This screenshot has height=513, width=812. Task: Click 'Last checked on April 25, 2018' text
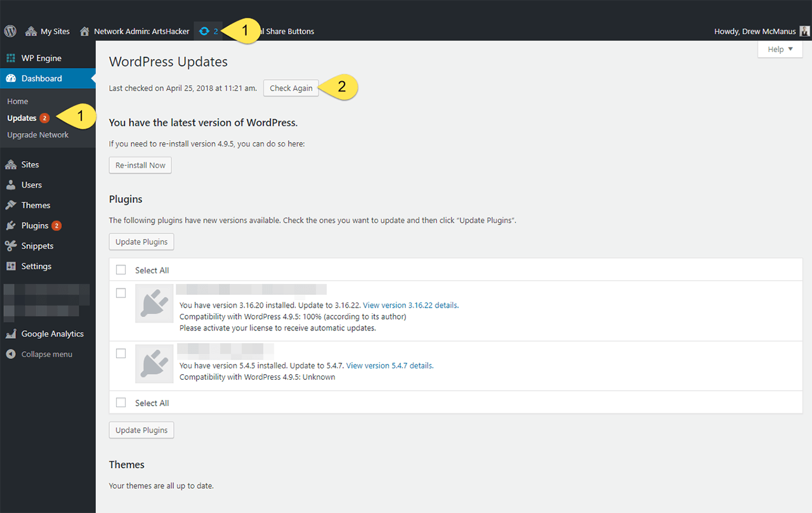(x=183, y=88)
